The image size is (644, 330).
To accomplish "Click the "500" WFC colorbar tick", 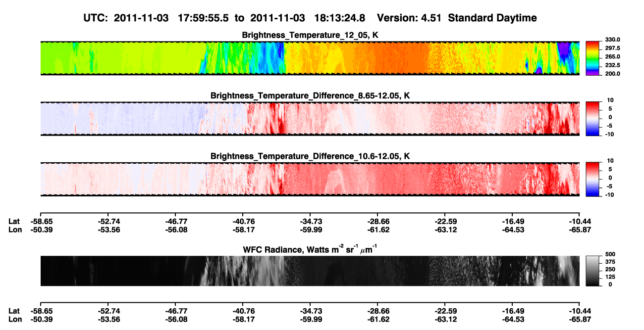I will pyautogui.click(x=609, y=254).
